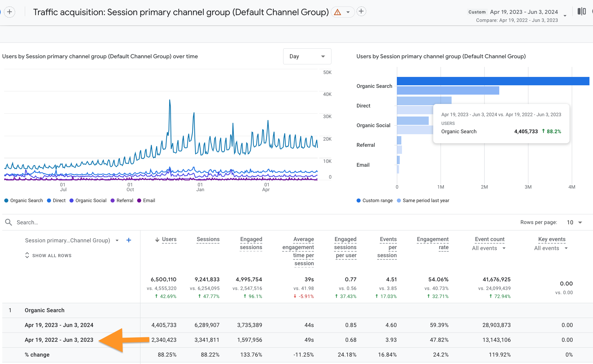
Task: Click the Engagement rate column header
Action: point(433,243)
